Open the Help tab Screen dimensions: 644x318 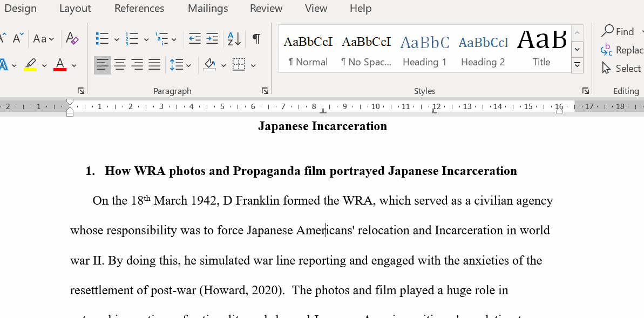click(x=361, y=8)
